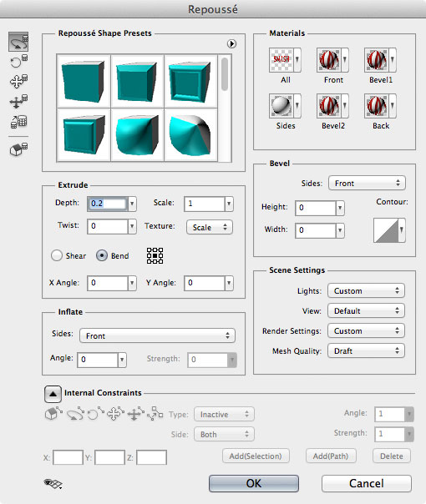Select the 3D roll tool icon
This screenshot has height=504, width=426.
(x=18, y=61)
